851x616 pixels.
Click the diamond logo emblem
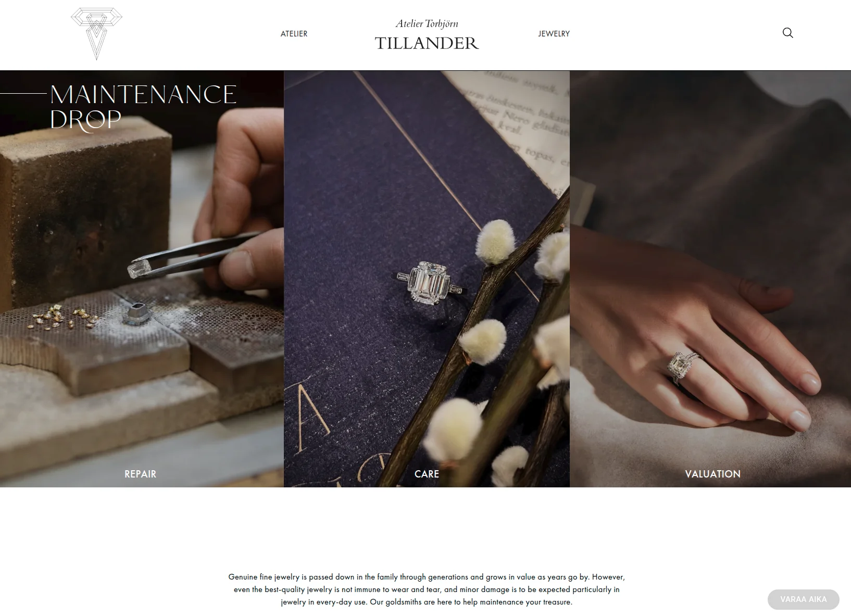pyautogui.click(x=96, y=34)
